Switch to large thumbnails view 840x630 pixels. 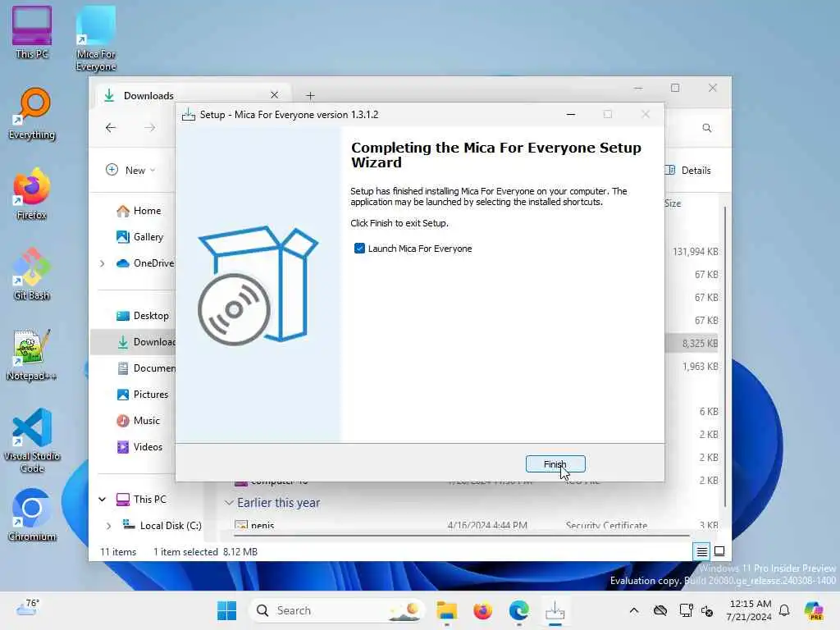coord(719,550)
